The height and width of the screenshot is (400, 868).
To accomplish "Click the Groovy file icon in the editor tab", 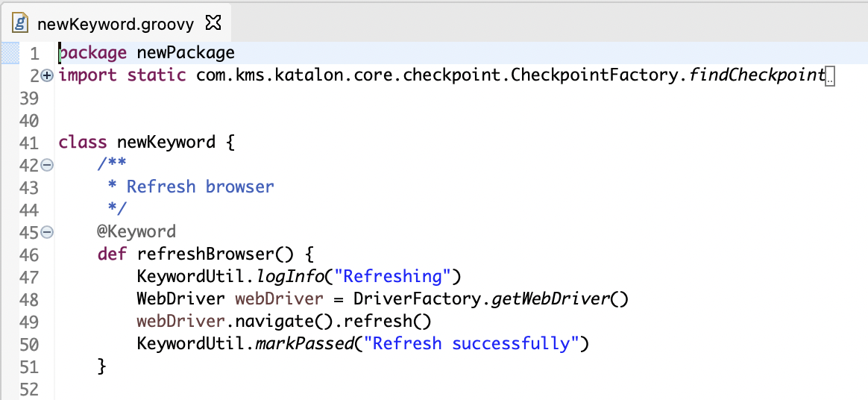I will coord(21,23).
